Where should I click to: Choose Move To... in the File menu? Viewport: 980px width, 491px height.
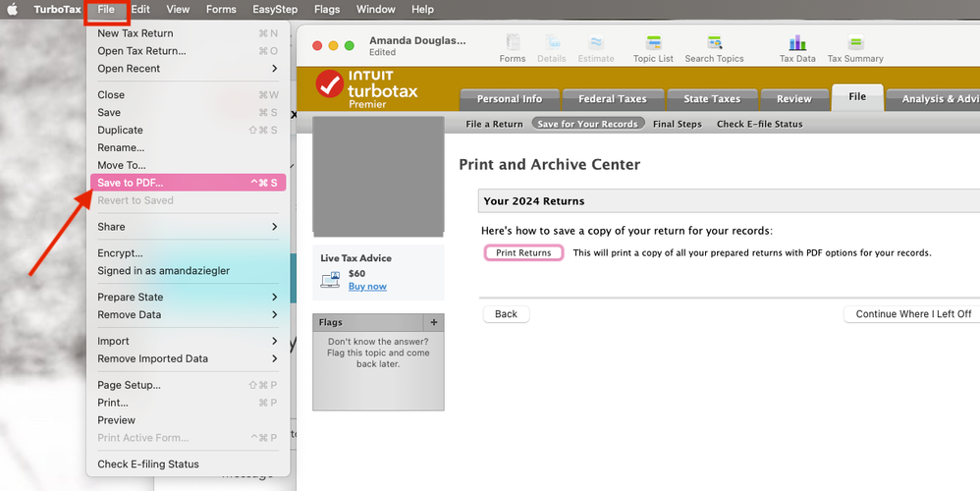click(189, 166)
